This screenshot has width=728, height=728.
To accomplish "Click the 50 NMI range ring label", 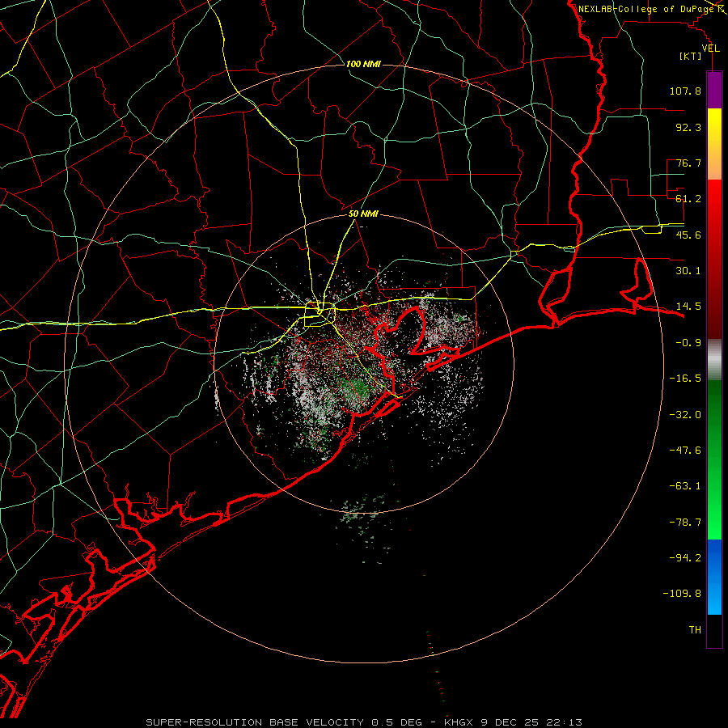I will tap(363, 214).
